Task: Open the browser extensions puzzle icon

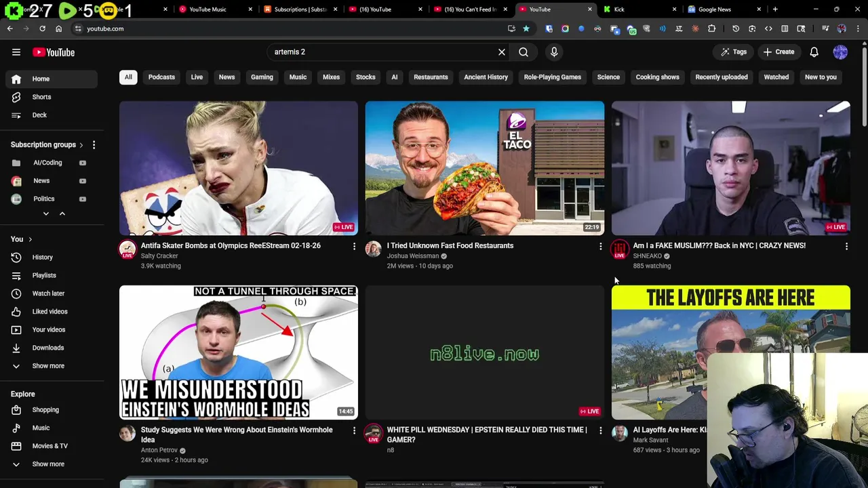Action: [711, 28]
